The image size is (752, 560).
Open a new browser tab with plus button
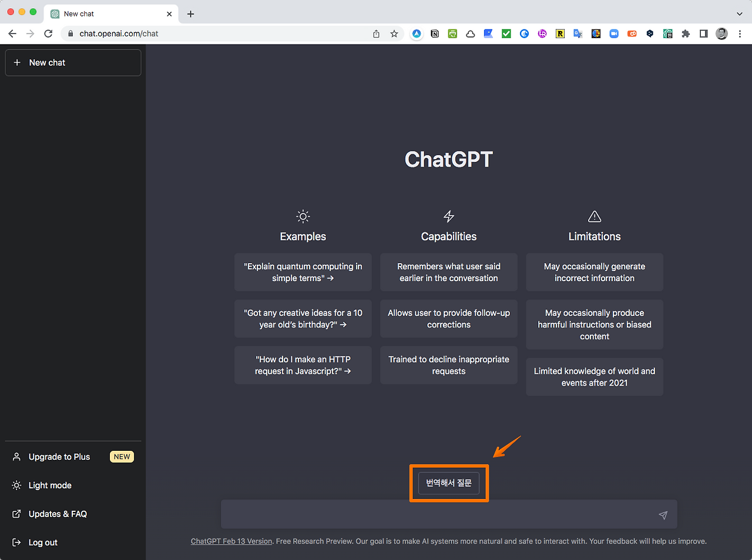point(190,14)
